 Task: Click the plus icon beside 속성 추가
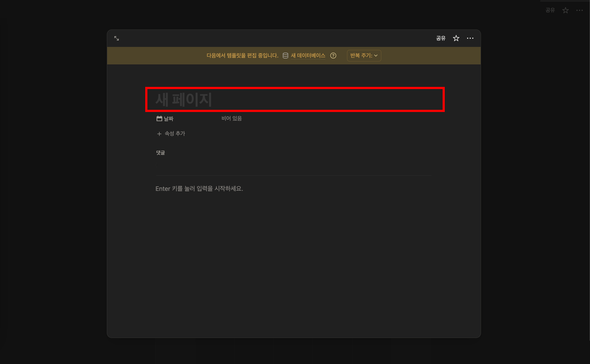[x=159, y=134]
